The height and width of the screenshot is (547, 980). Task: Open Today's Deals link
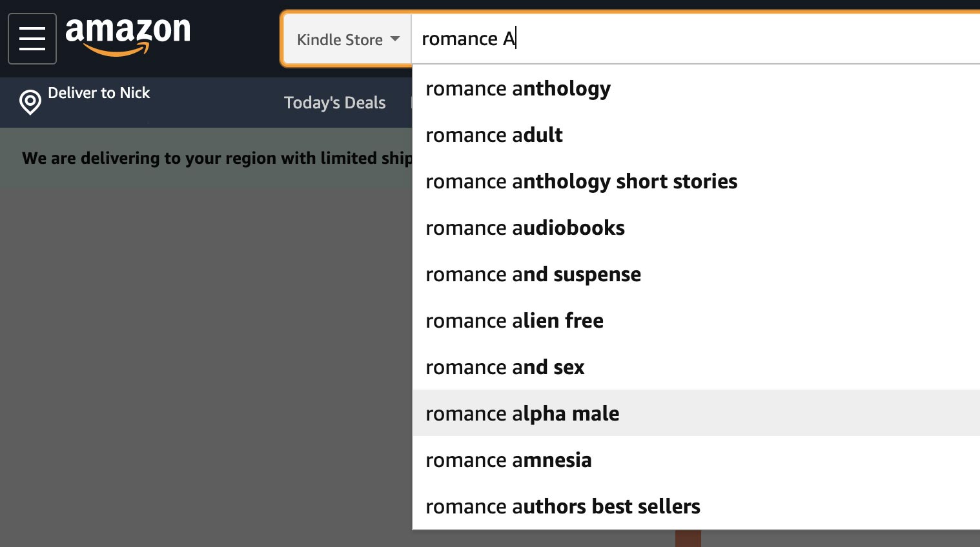pos(334,103)
